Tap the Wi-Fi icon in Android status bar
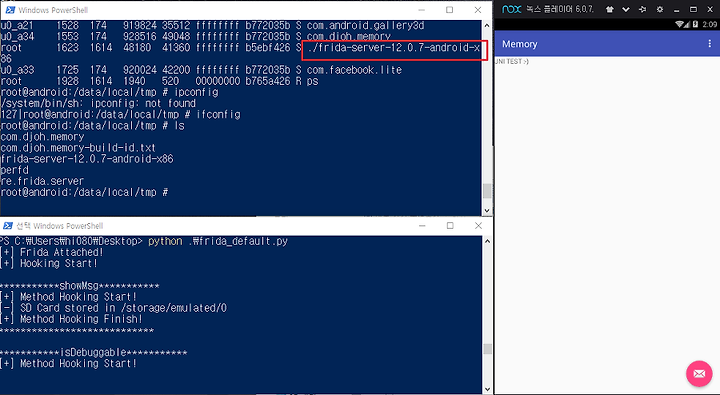 (x=681, y=24)
